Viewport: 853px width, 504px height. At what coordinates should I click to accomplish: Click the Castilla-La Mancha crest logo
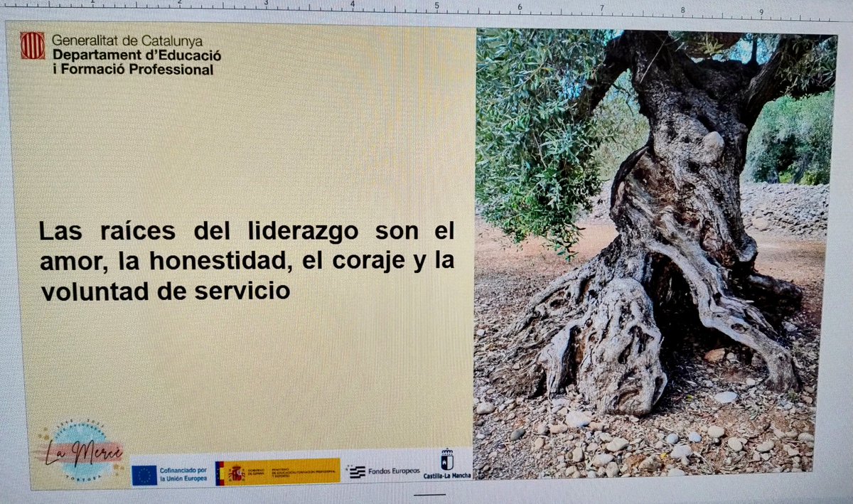pos(446,464)
